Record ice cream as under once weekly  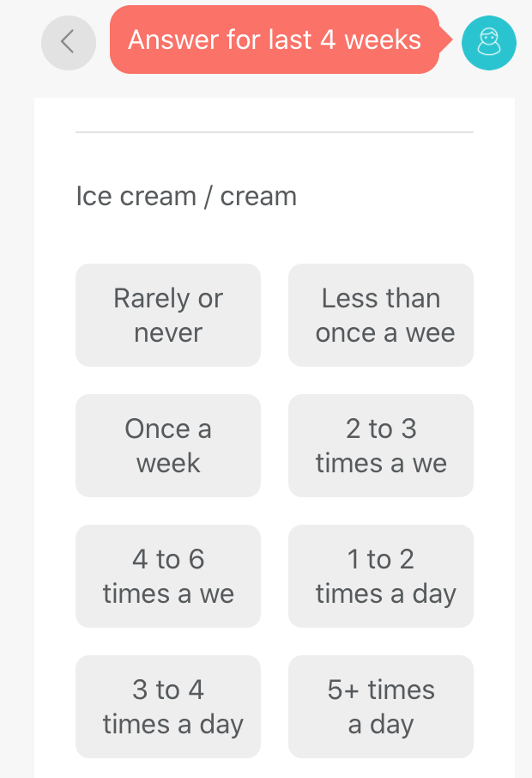(381, 315)
